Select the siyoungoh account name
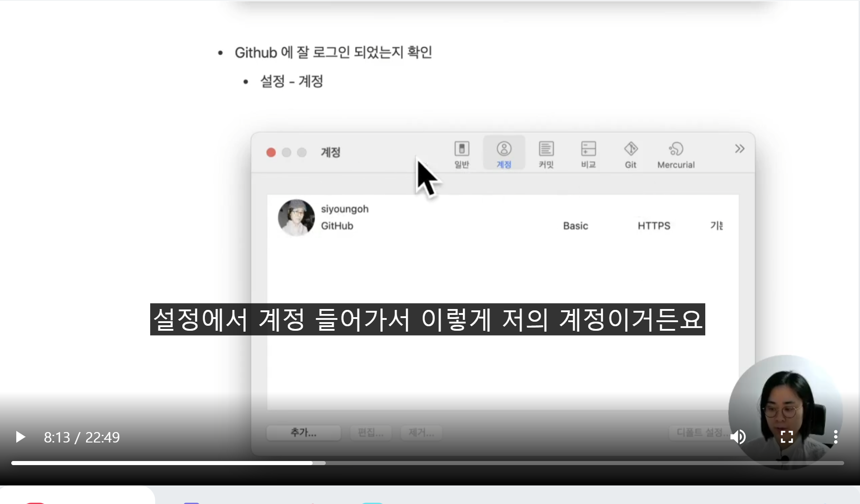This screenshot has width=860, height=504. (345, 209)
